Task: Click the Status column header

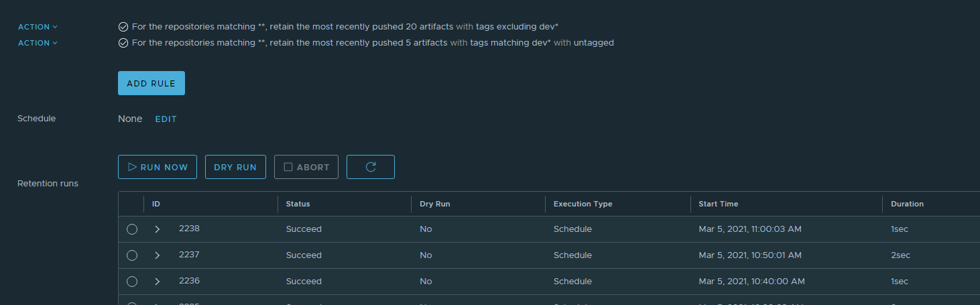Action: pos(298,204)
